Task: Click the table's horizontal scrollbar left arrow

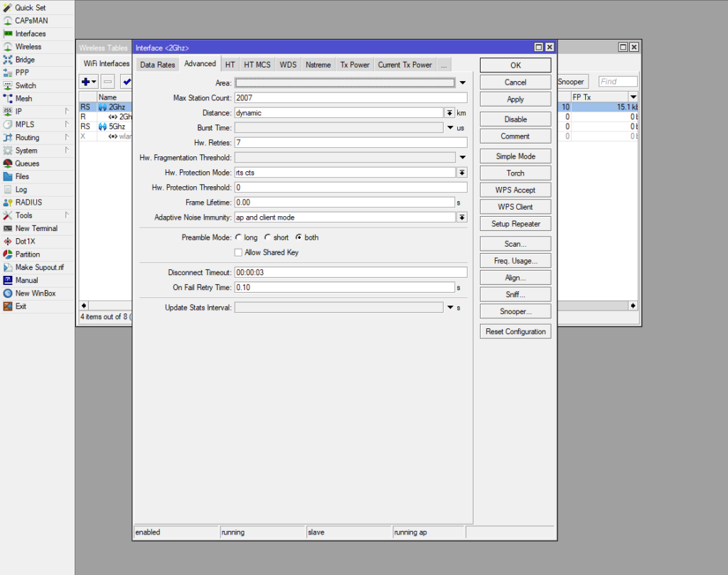Action: pyautogui.click(x=84, y=306)
